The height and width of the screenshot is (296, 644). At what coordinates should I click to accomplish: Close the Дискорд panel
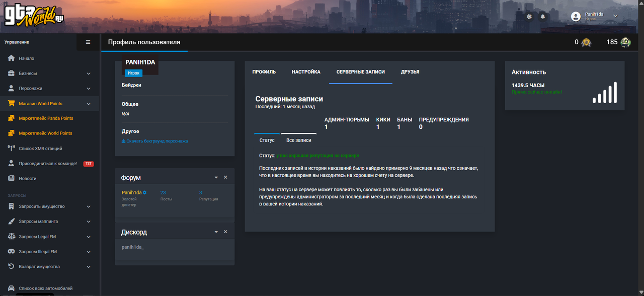point(225,232)
